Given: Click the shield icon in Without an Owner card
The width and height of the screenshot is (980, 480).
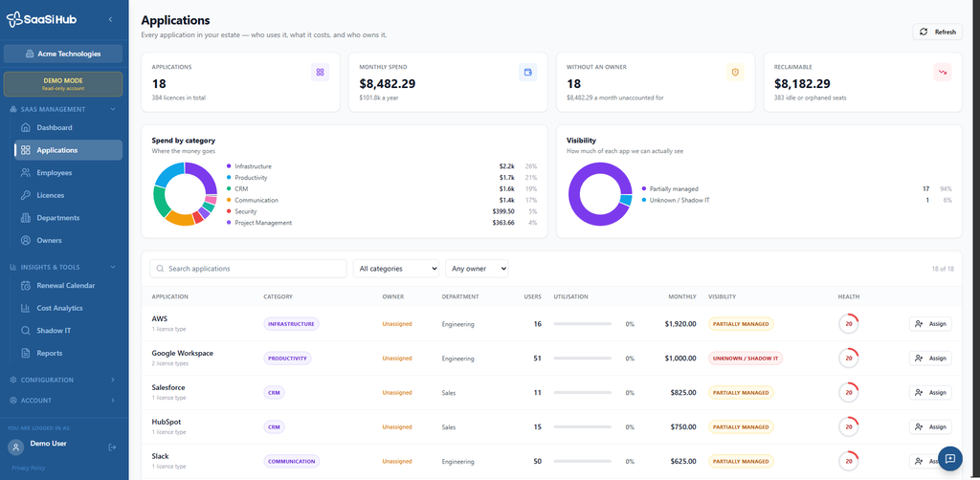Looking at the screenshot, I should [735, 73].
